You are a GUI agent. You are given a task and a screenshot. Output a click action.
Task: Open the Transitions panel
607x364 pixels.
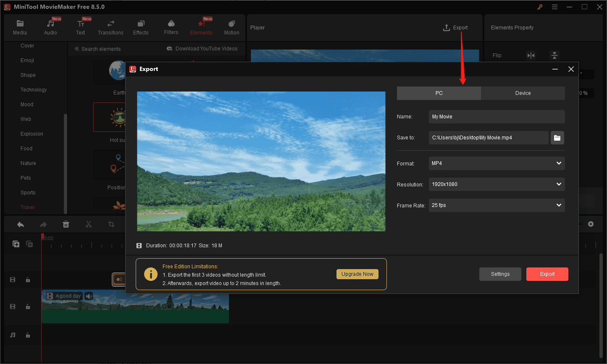110,26
